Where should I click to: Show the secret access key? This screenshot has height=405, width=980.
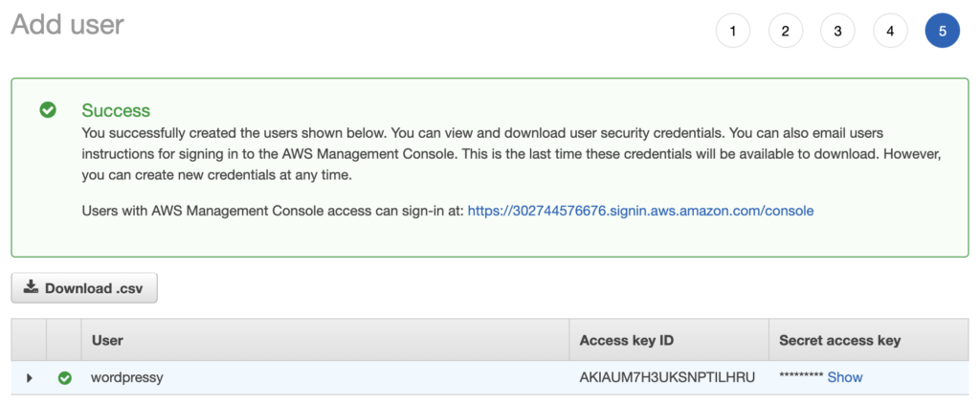845,377
